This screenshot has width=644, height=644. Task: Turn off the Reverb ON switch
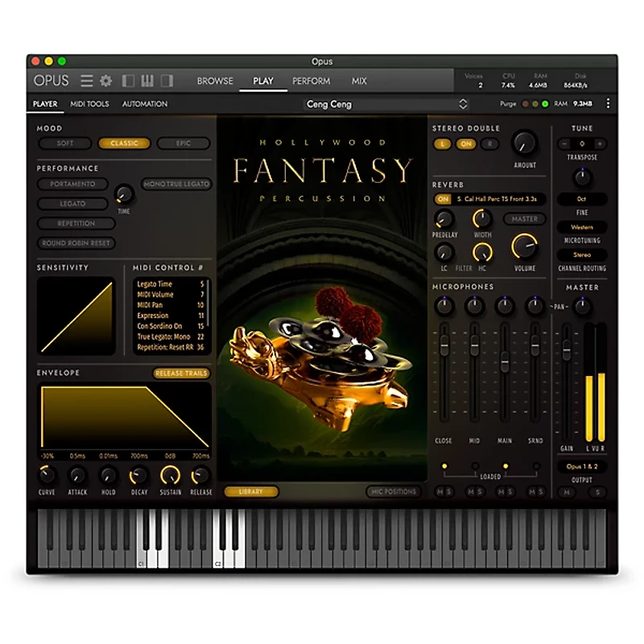(x=443, y=199)
